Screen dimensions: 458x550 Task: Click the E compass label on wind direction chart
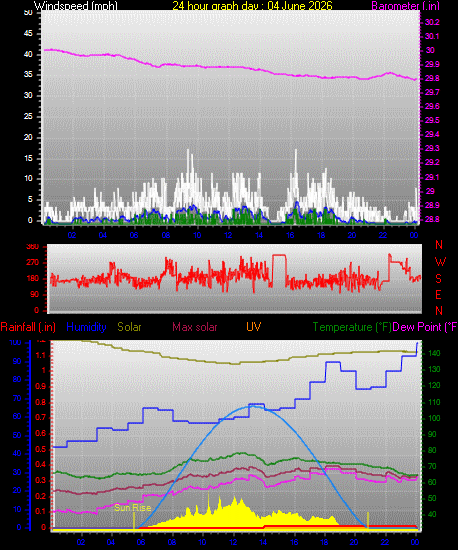pyautogui.click(x=438, y=295)
